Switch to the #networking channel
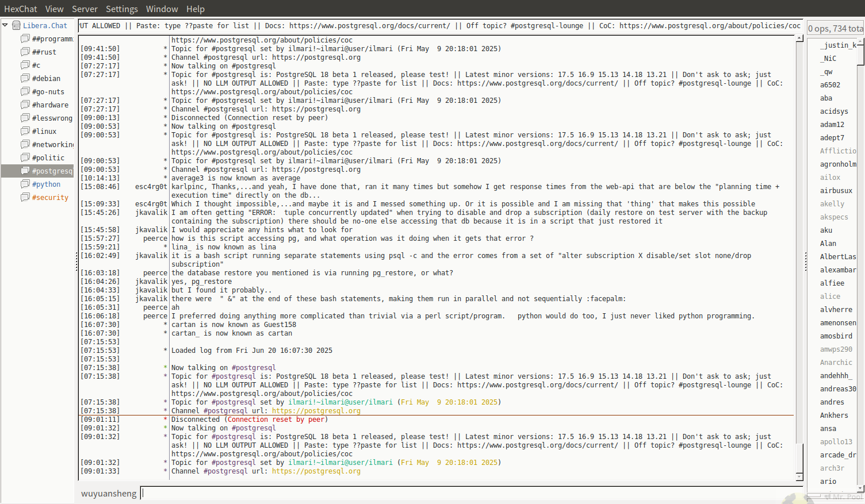 click(x=52, y=144)
